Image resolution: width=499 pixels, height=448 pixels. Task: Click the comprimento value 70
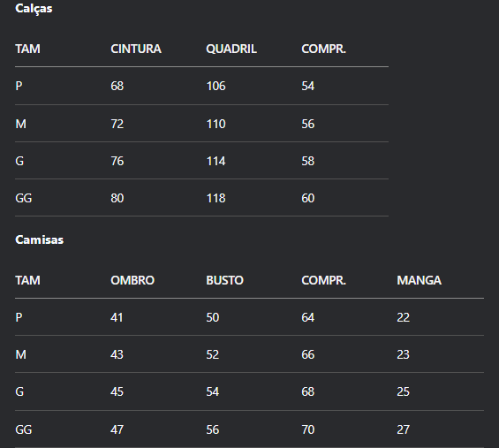(308, 429)
